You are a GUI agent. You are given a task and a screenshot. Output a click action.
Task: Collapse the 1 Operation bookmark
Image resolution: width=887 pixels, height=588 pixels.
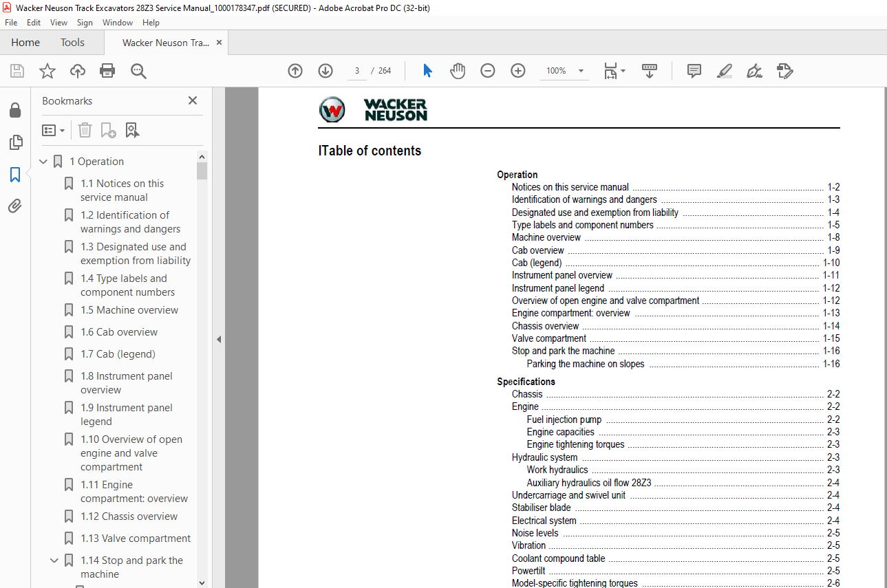(x=43, y=162)
